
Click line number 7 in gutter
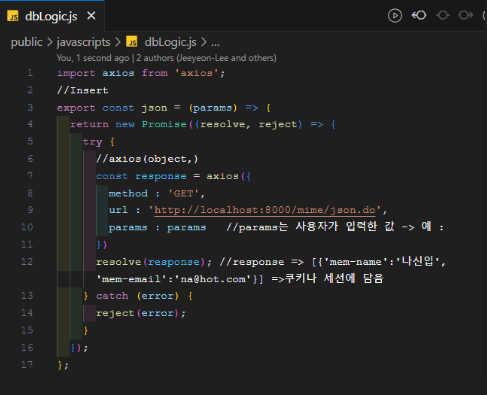[x=30, y=176]
